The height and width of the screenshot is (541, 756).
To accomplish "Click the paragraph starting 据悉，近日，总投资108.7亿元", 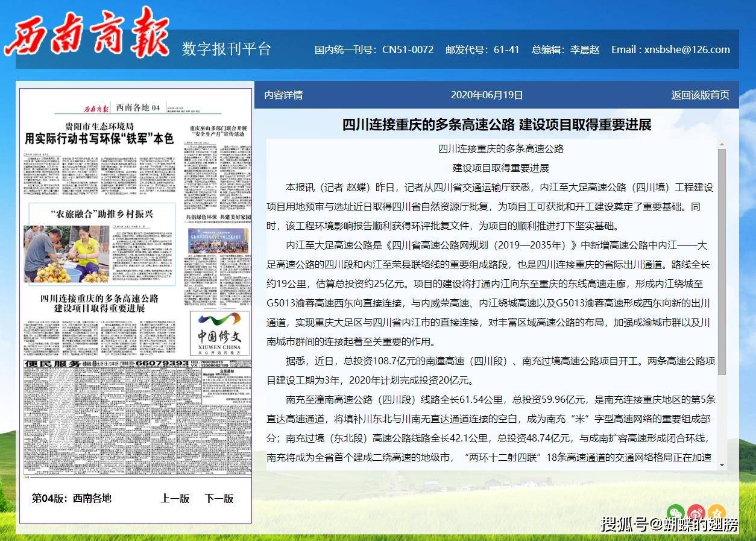I will pyautogui.click(x=491, y=370).
